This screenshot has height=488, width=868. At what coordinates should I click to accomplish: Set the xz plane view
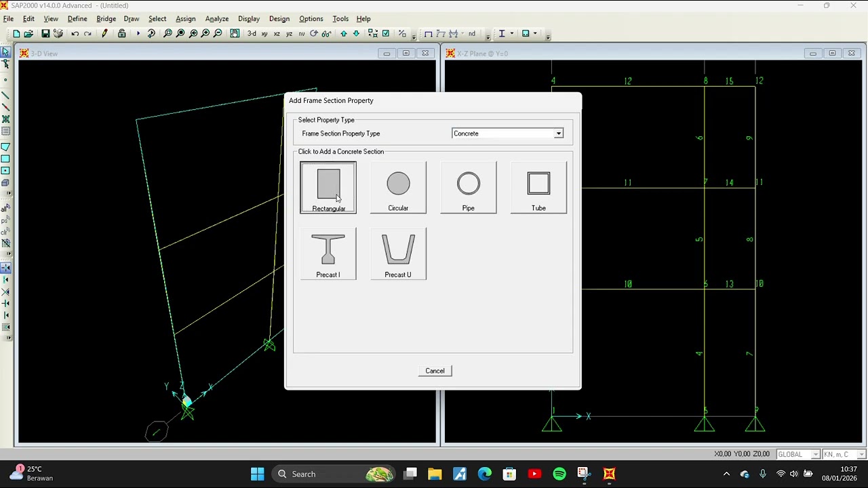277,33
